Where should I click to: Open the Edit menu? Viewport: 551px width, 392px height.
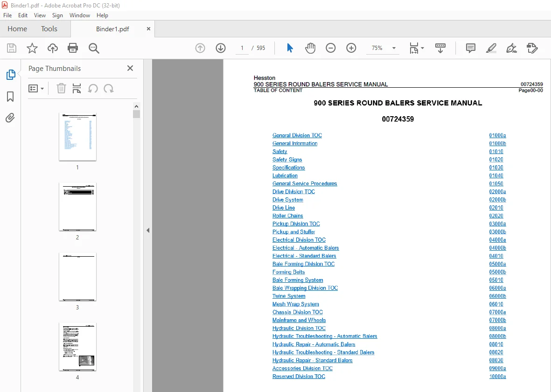[23, 15]
